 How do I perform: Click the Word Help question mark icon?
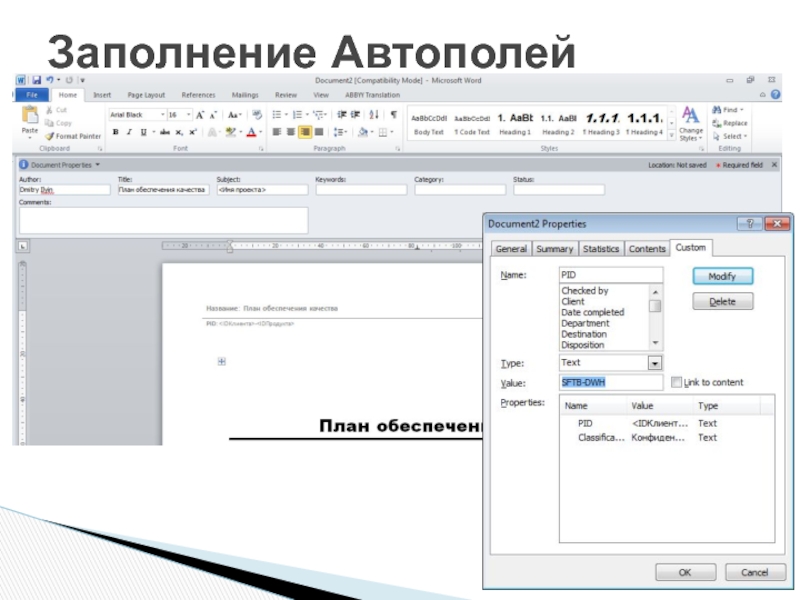tap(775, 95)
